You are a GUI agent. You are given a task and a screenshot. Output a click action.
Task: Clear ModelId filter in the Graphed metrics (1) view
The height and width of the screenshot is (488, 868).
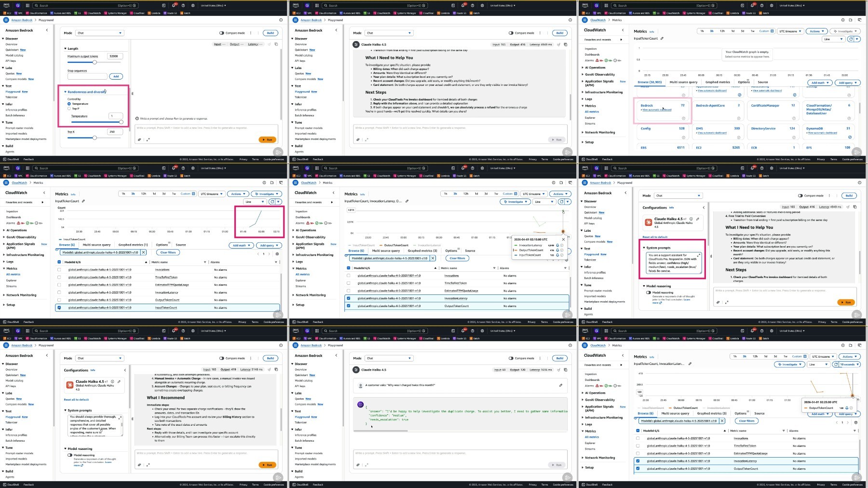tap(143, 252)
